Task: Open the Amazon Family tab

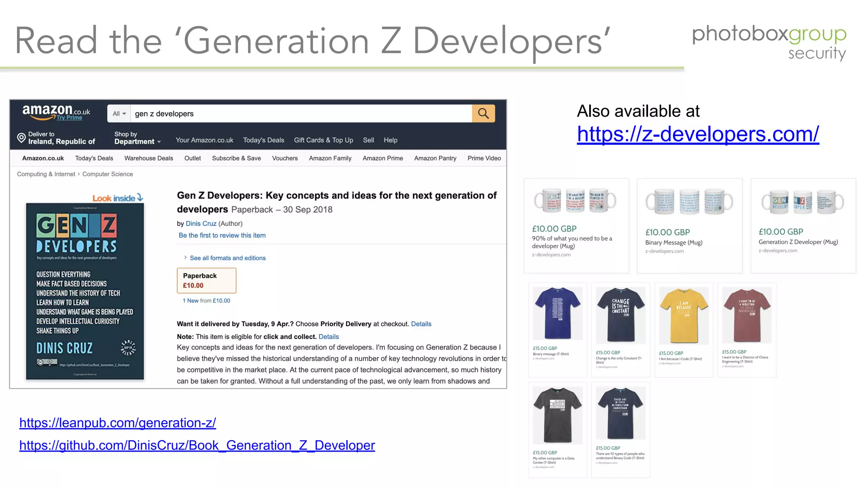Action: click(330, 158)
